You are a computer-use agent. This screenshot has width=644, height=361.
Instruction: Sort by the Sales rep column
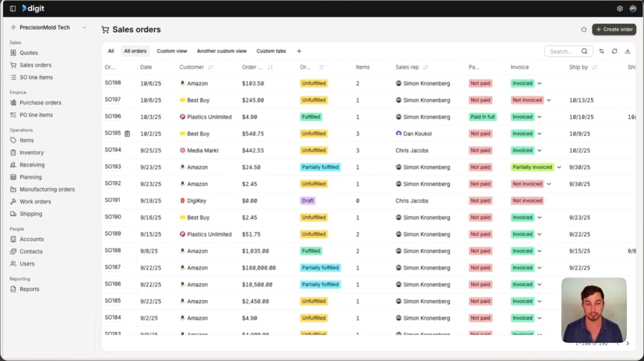tap(425, 67)
